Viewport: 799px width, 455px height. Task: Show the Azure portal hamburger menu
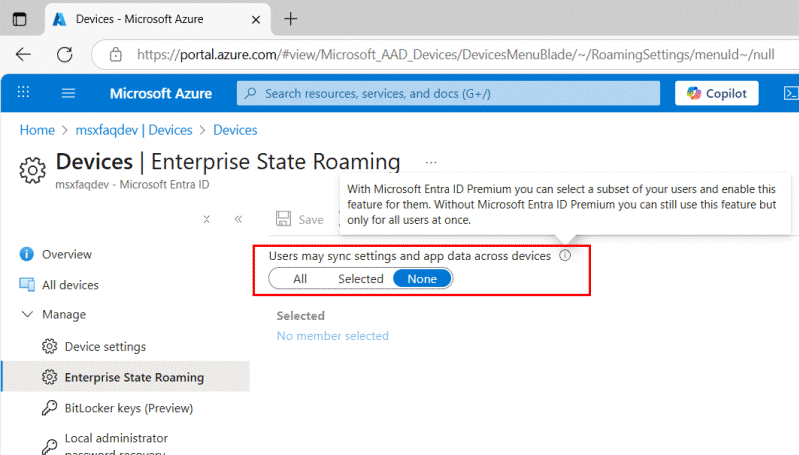click(68, 93)
